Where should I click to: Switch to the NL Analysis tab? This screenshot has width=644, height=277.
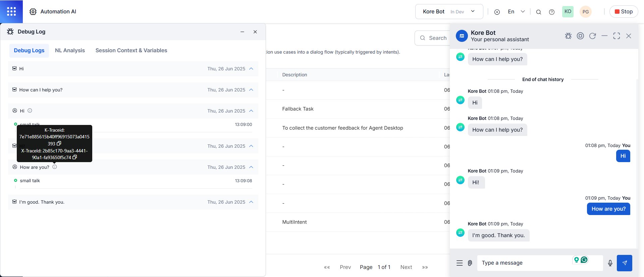tap(70, 50)
